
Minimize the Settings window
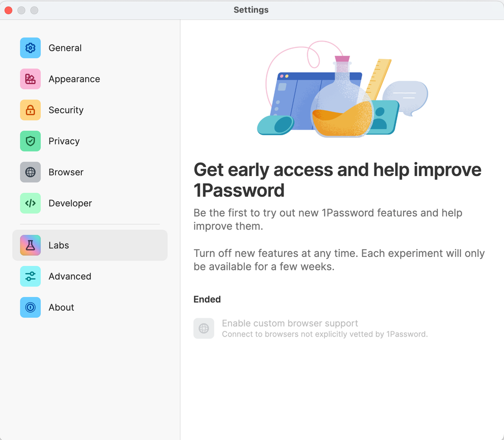(21, 10)
